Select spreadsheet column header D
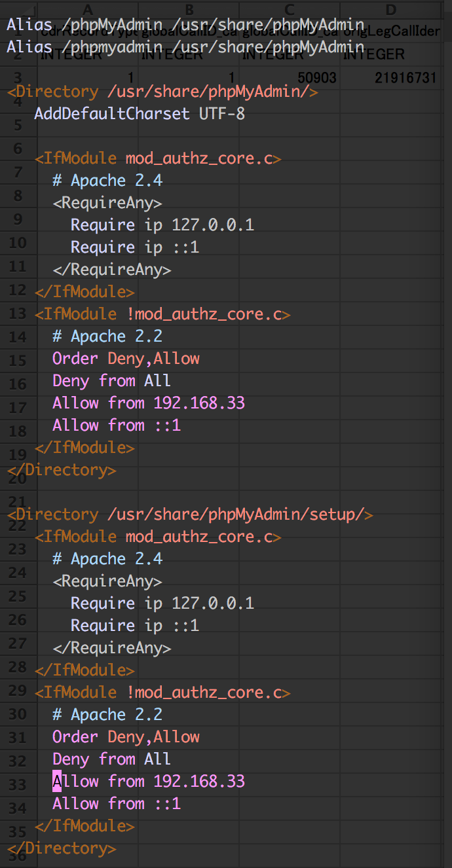This screenshot has width=452, height=868. point(391,9)
